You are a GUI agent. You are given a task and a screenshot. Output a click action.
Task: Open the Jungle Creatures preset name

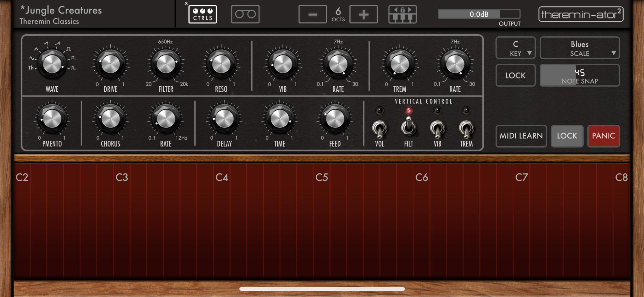61,10
